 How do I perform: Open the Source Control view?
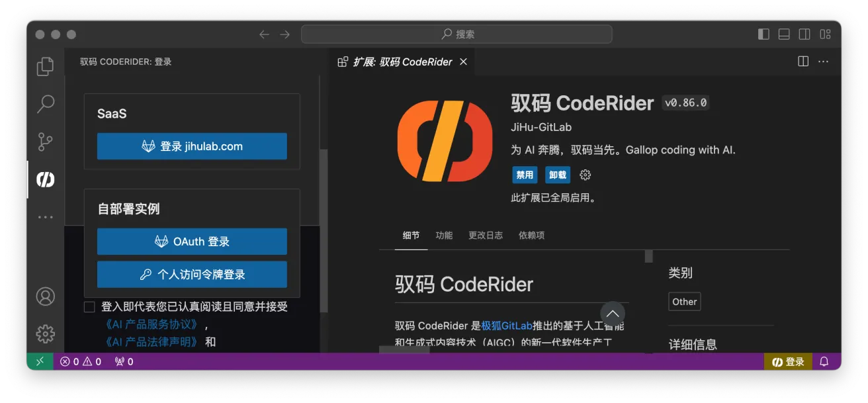[45, 142]
